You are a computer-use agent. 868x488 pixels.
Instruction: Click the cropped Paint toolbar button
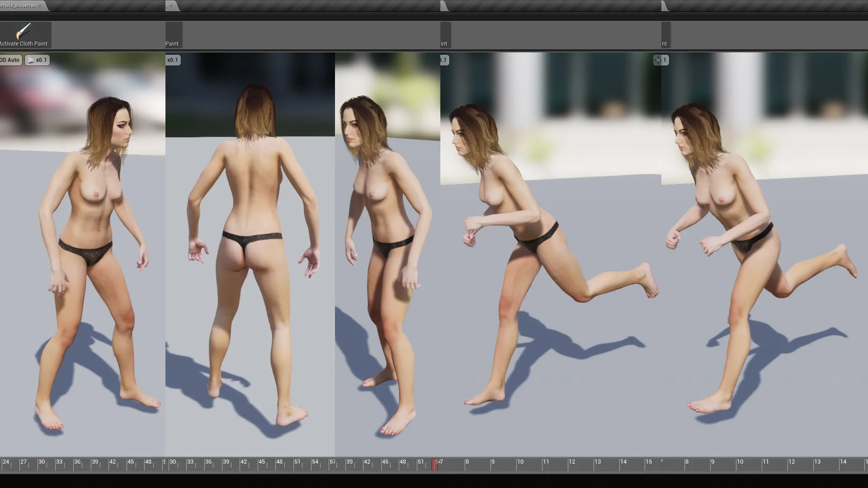pos(174,35)
